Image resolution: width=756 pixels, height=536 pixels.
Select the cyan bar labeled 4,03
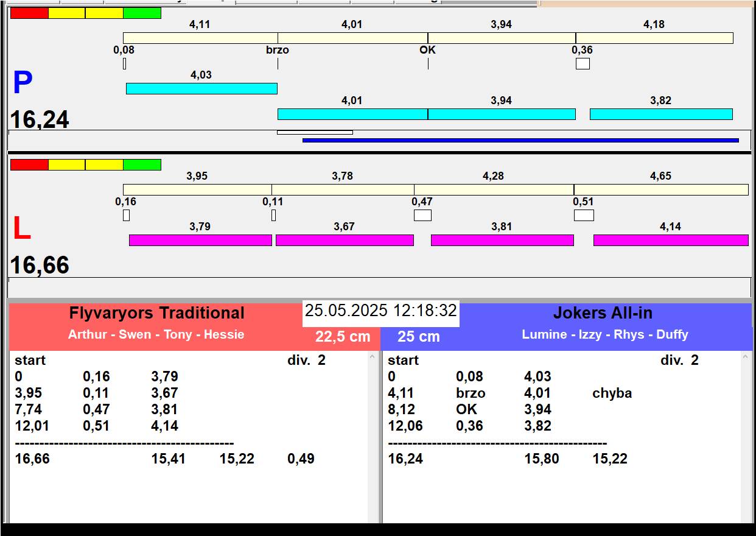[x=201, y=88]
